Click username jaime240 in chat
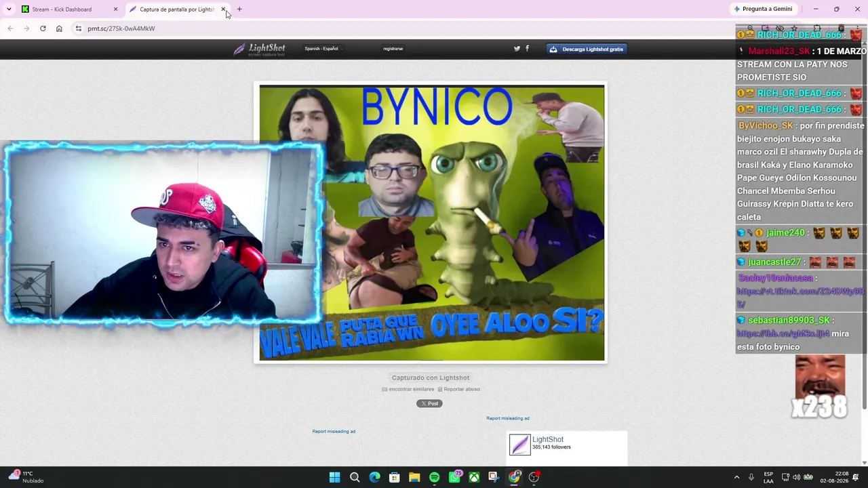868x488 pixels. [x=785, y=233]
